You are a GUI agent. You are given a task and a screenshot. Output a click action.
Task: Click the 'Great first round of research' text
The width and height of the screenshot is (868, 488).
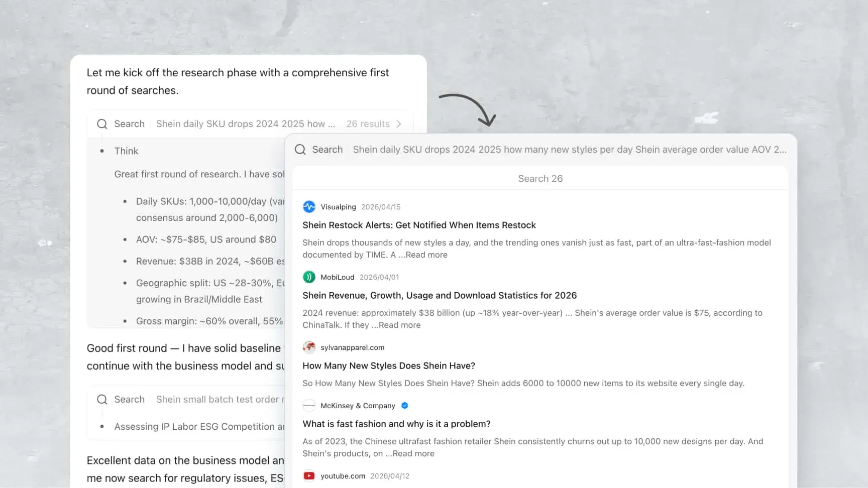199,174
